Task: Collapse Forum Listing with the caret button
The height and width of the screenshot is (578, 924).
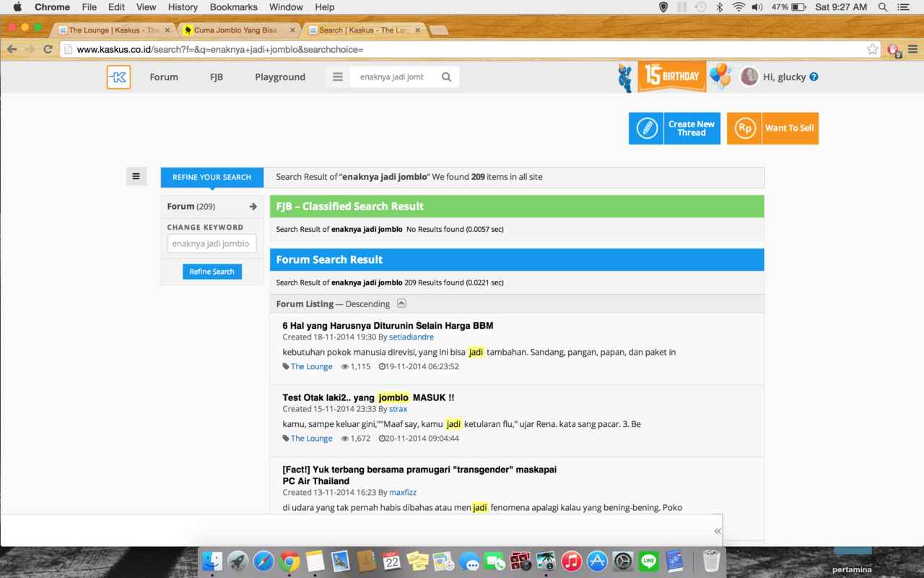Action: [402, 303]
